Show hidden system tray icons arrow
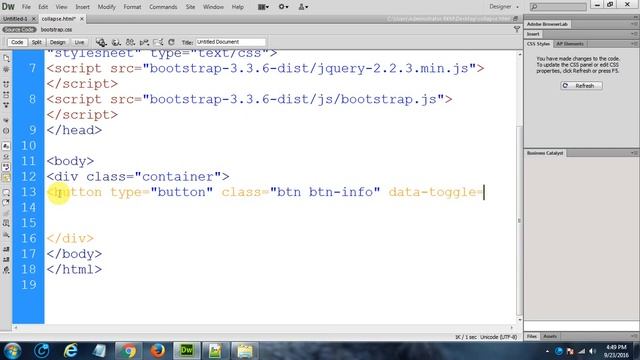 (x=547, y=351)
